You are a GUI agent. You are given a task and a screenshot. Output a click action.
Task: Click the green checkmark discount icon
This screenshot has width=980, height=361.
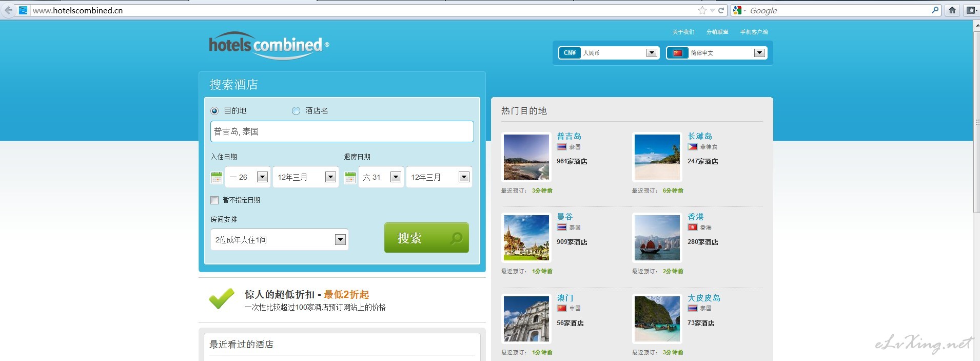click(222, 299)
